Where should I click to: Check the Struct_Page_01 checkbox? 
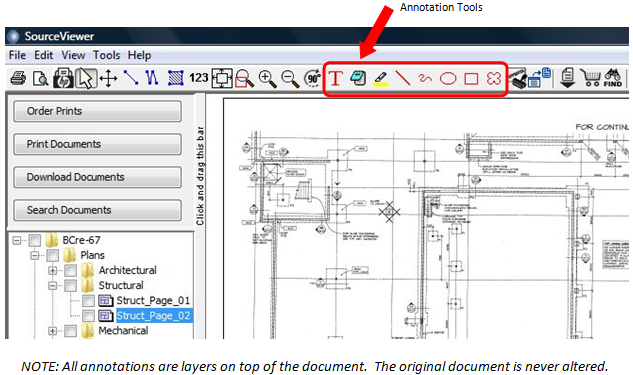[x=88, y=301]
